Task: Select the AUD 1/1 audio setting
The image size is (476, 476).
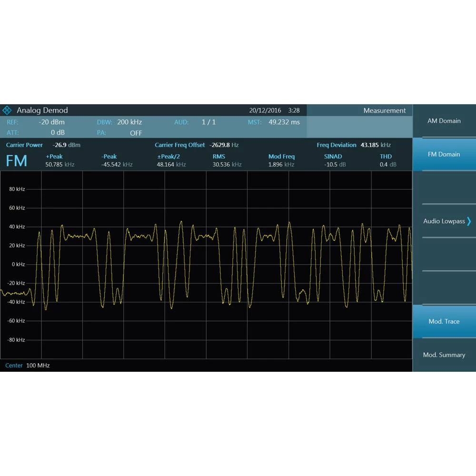Action: coord(208,122)
